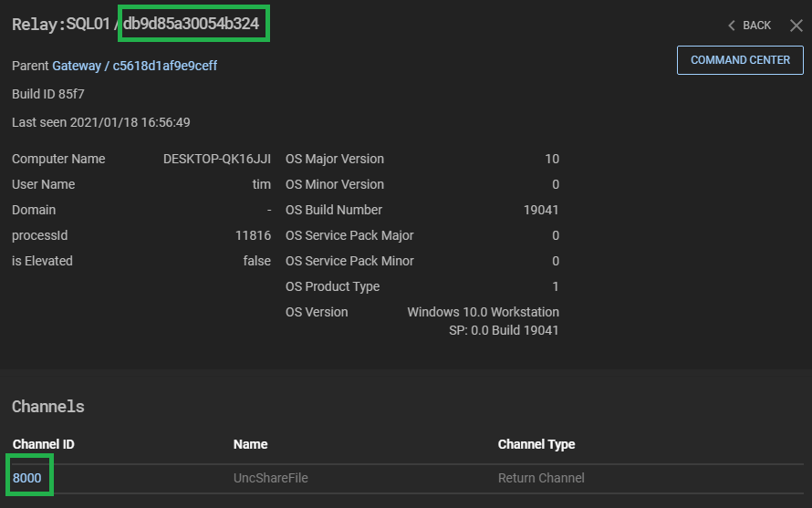Click the Back chevron arrow

click(732, 26)
